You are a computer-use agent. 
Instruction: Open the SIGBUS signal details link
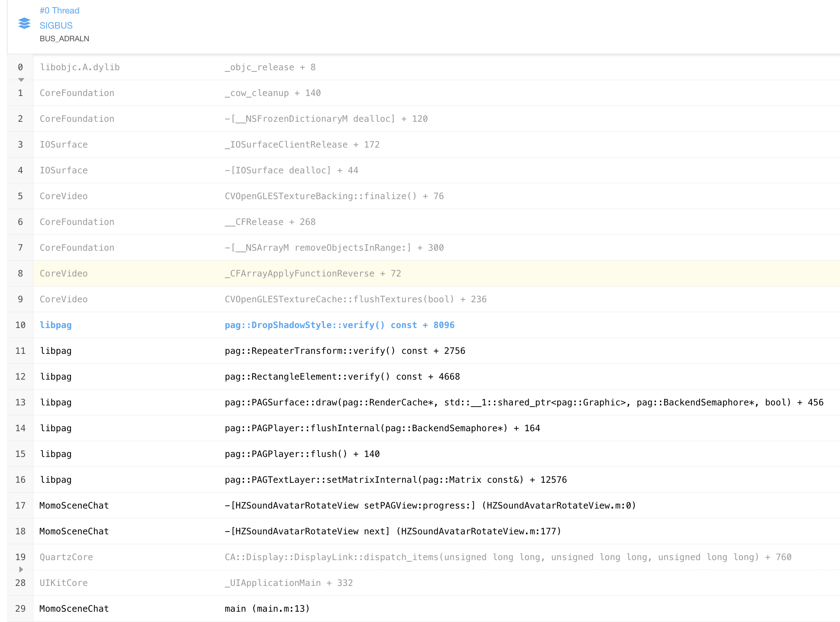coord(56,25)
